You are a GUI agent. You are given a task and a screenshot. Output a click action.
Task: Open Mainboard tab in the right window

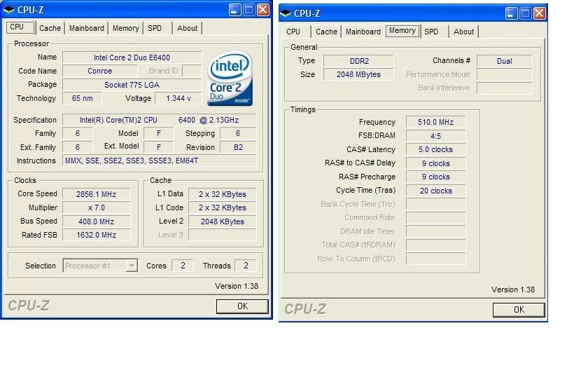(363, 32)
